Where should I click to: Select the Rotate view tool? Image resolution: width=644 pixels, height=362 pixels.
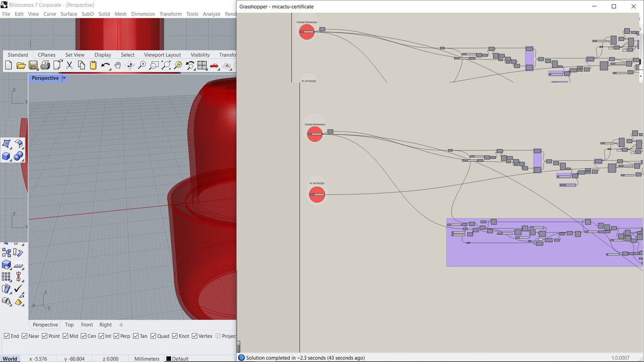coord(129,65)
